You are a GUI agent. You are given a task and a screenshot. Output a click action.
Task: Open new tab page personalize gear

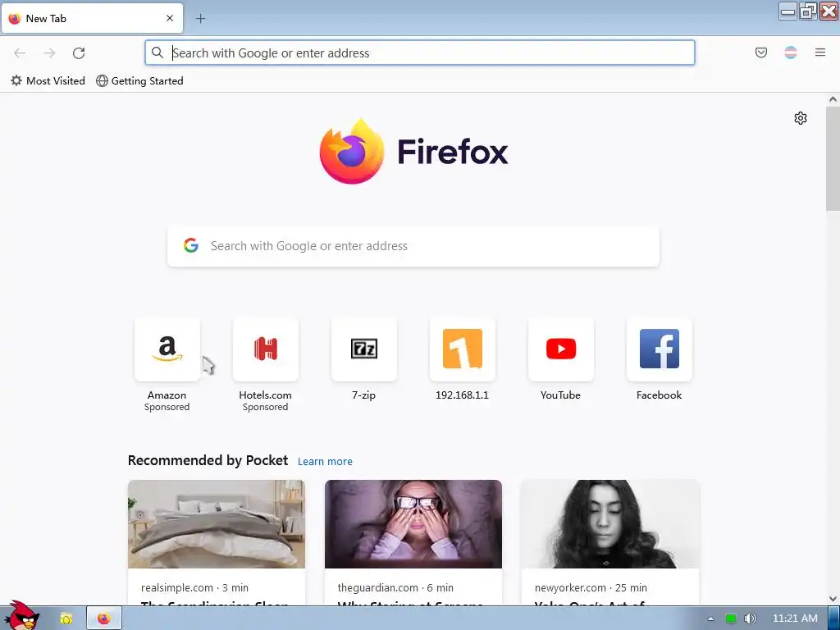pyautogui.click(x=801, y=118)
